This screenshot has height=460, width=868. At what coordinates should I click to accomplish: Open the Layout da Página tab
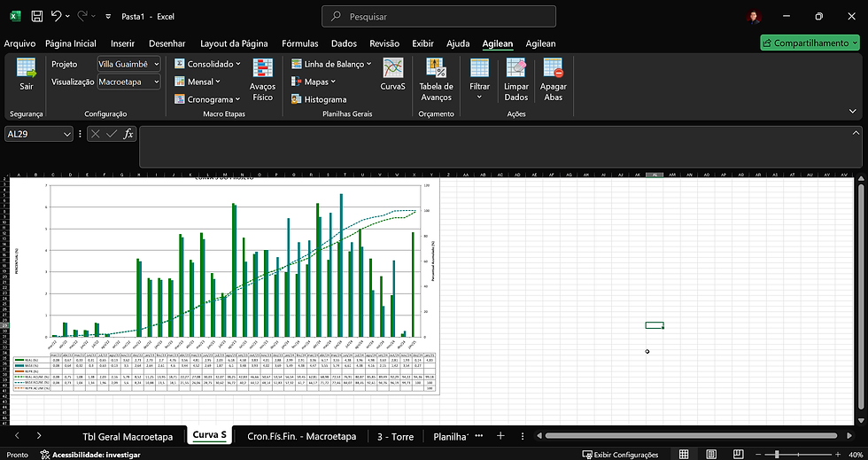[x=234, y=43]
